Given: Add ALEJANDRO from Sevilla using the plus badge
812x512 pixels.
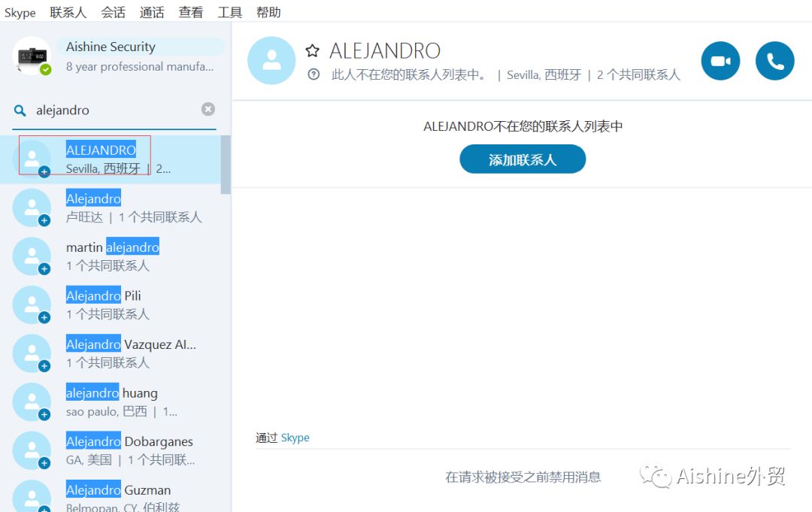Looking at the screenshot, I should click(44, 172).
